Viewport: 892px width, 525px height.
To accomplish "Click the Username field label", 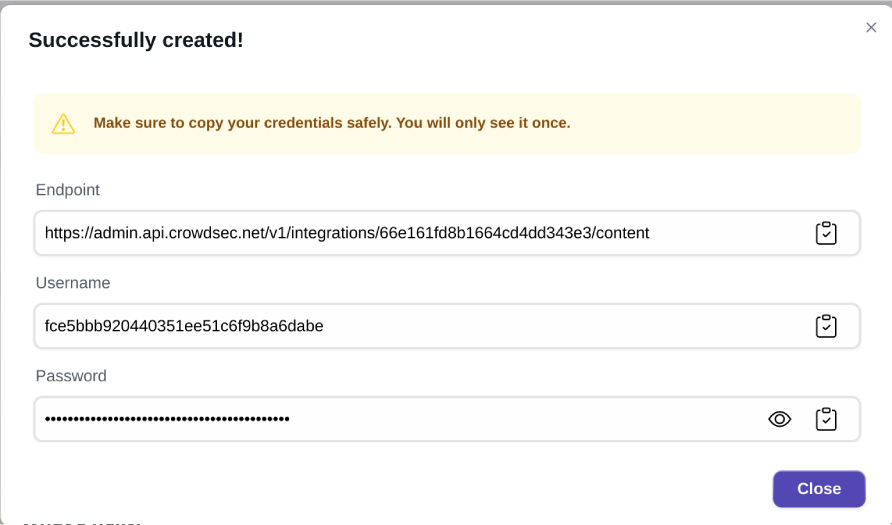I will tap(73, 283).
